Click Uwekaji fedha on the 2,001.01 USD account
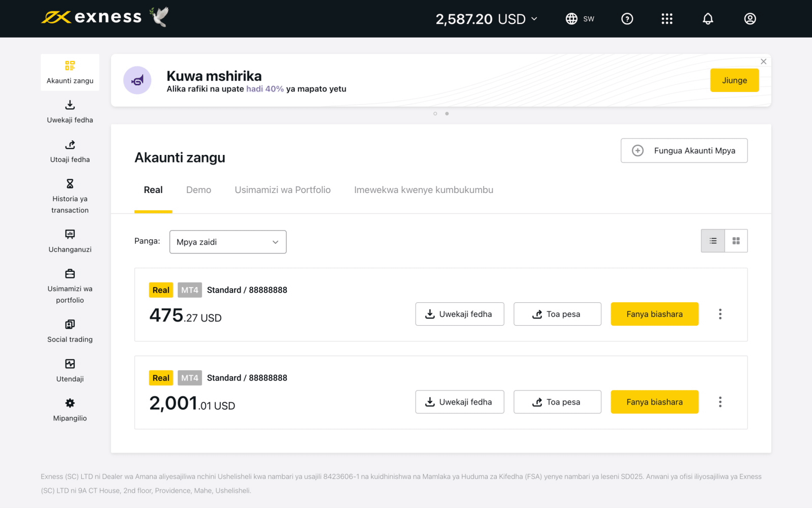Viewport: 812px width, 508px height. coord(460,402)
